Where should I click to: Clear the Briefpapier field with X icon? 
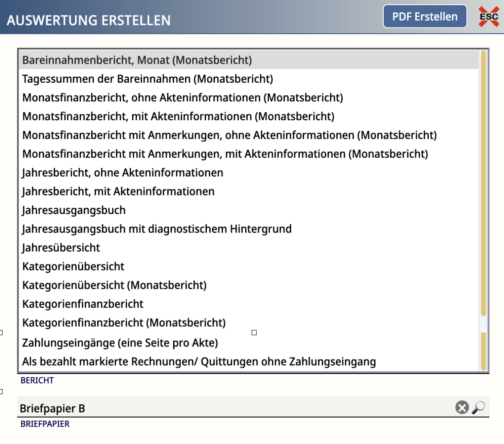[x=462, y=408]
